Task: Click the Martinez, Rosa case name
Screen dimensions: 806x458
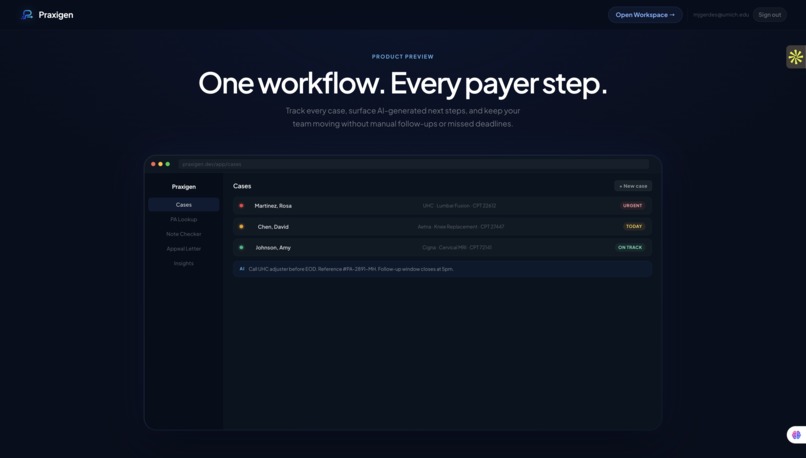Action: point(273,206)
